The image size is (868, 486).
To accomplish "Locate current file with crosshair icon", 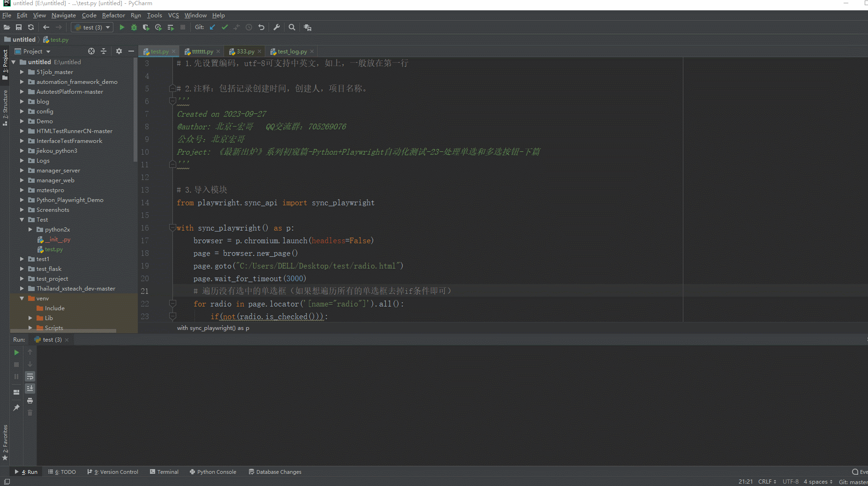I will pos(91,51).
